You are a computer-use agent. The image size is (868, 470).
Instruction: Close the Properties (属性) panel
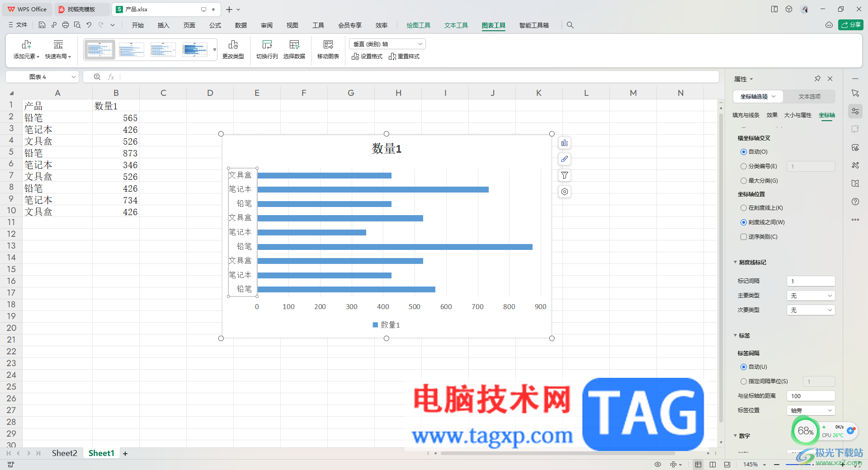coord(830,79)
